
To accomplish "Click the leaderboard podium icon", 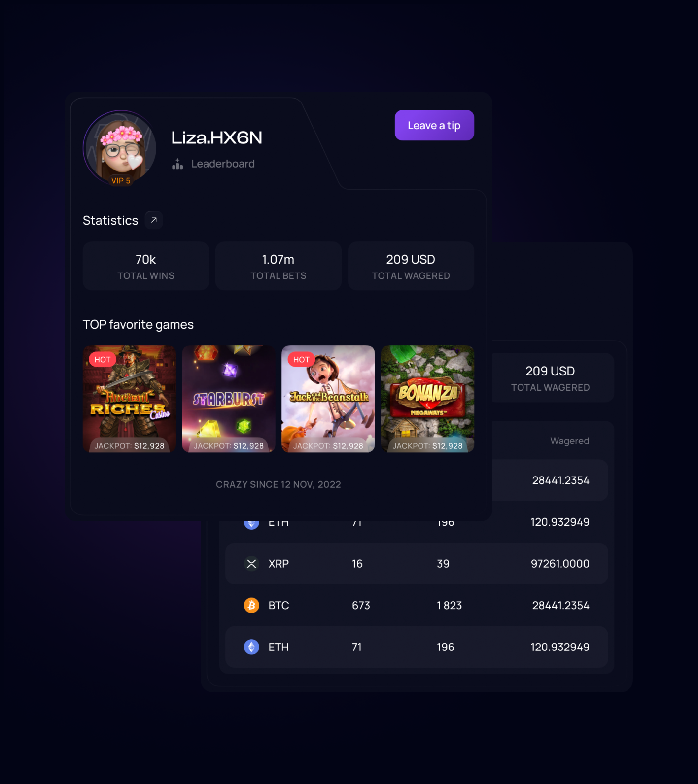I will pyautogui.click(x=177, y=164).
